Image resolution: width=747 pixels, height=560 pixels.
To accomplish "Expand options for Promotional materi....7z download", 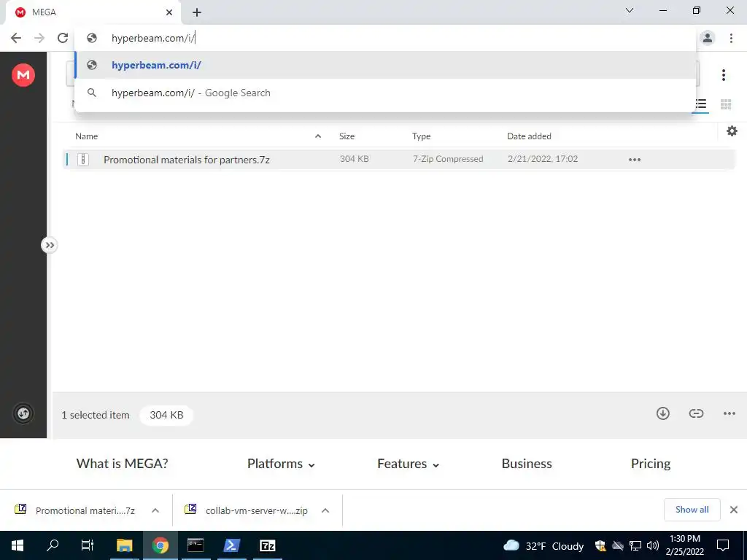I will click(x=155, y=510).
